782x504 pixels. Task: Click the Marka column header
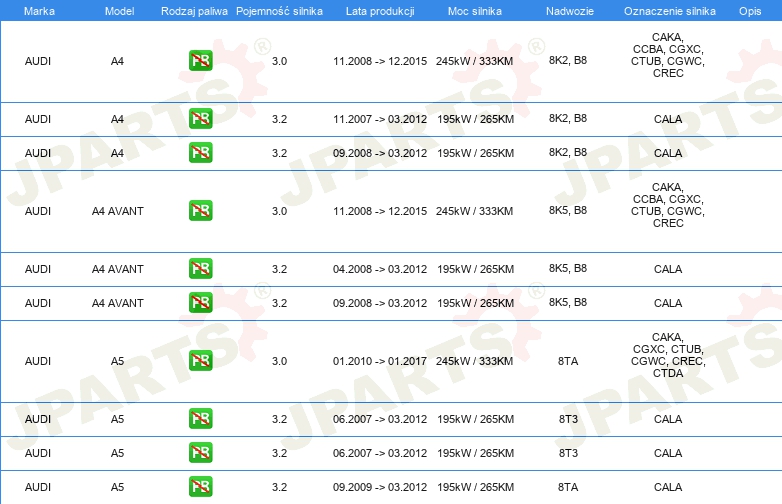point(39,11)
